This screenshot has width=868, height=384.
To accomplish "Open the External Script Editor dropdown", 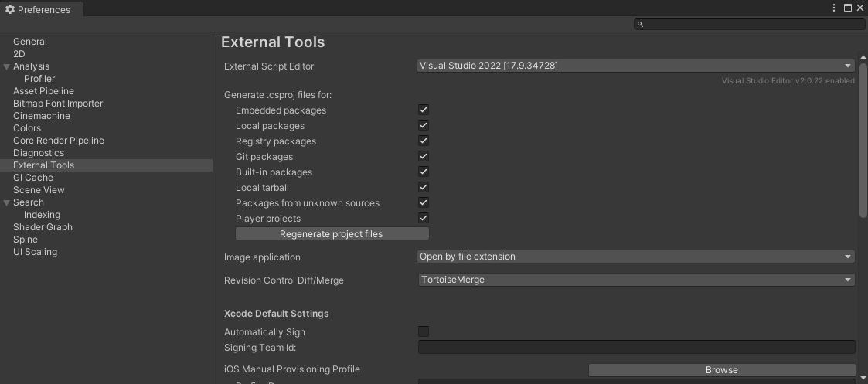I will pyautogui.click(x=635, y=66).
